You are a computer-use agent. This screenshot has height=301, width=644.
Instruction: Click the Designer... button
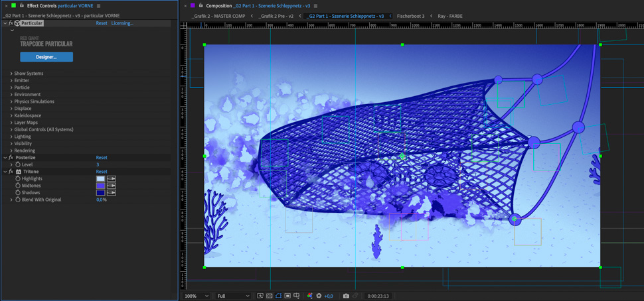[x=46, y=57]
